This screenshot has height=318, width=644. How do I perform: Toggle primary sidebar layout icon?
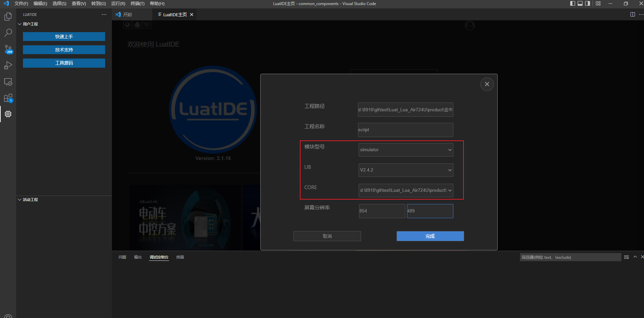(572, 3)
